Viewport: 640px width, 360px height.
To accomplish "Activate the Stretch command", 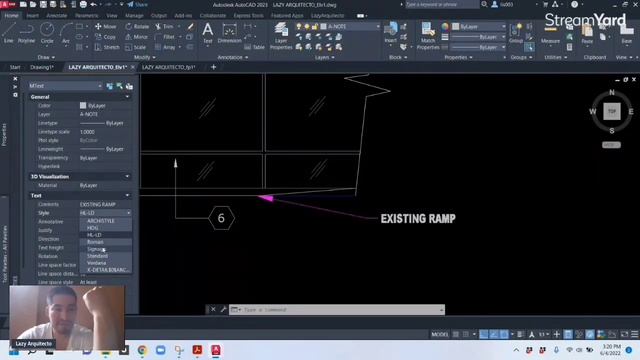I will point(107,47).
